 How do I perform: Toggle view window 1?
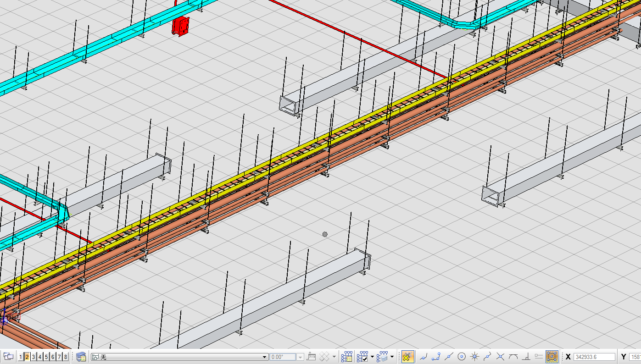click(x=21, y=357)
